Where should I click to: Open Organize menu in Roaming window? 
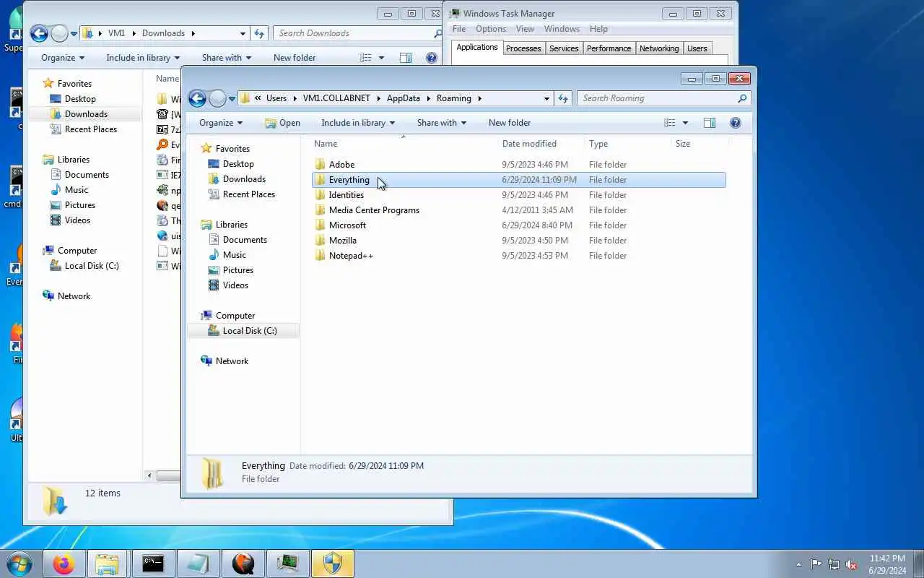pos(221,123)
